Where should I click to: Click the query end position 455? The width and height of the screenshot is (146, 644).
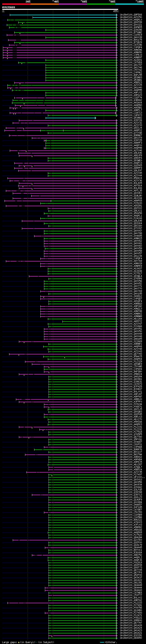(x=115, y=11)
